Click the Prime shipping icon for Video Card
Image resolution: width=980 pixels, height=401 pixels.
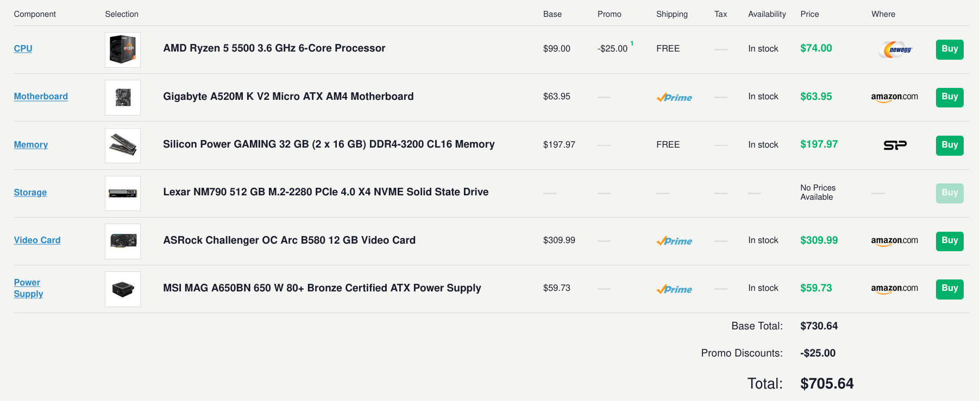click(x=674, y=241)
